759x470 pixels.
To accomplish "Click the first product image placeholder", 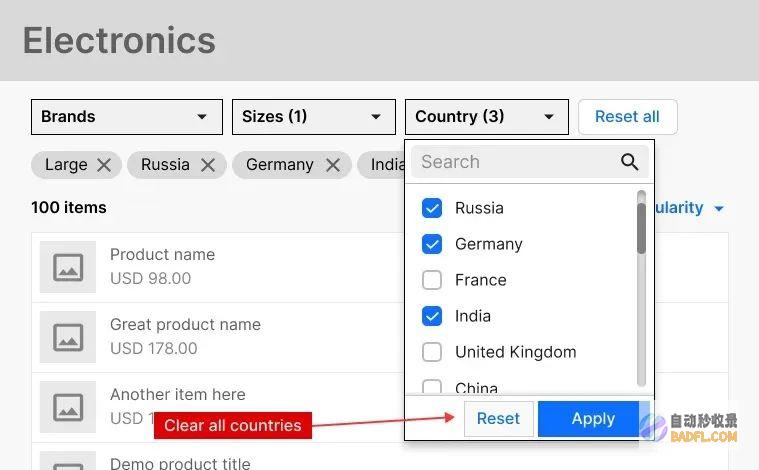I will 68,267.
